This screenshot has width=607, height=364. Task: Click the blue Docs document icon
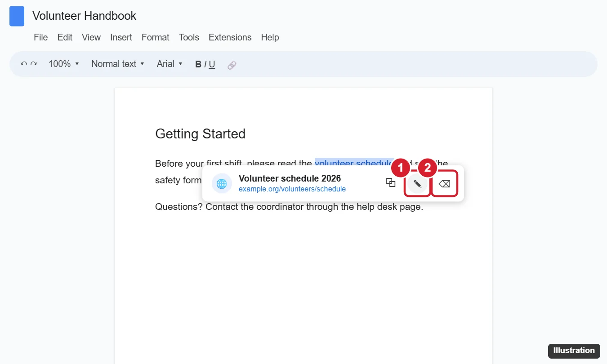click(x=17, y=16)
